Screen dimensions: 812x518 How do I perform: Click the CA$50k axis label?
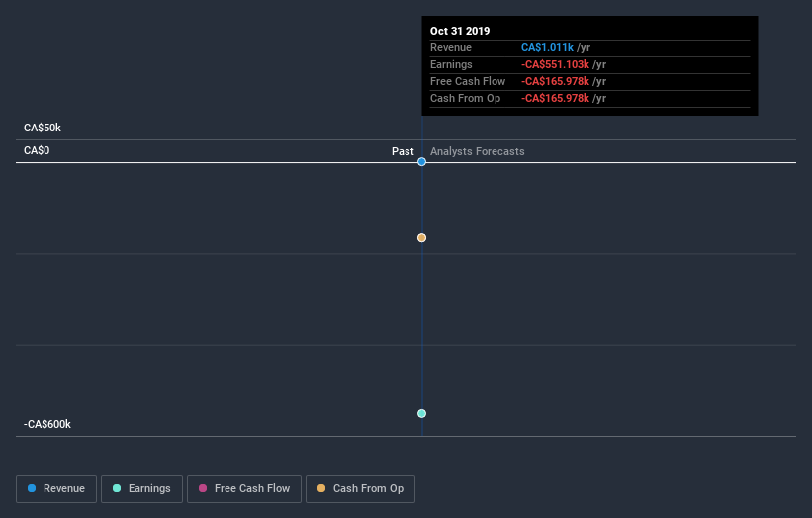[x=43, y=128]
